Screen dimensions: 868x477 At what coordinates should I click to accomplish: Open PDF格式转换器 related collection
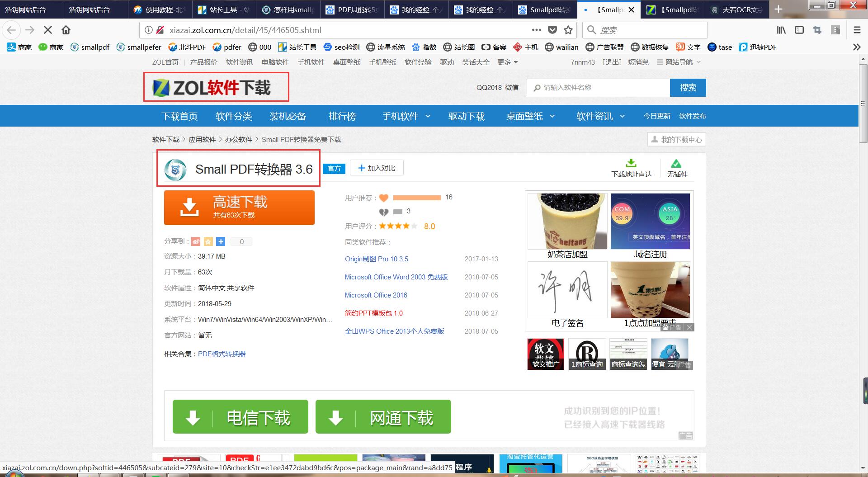coord(222,354)
